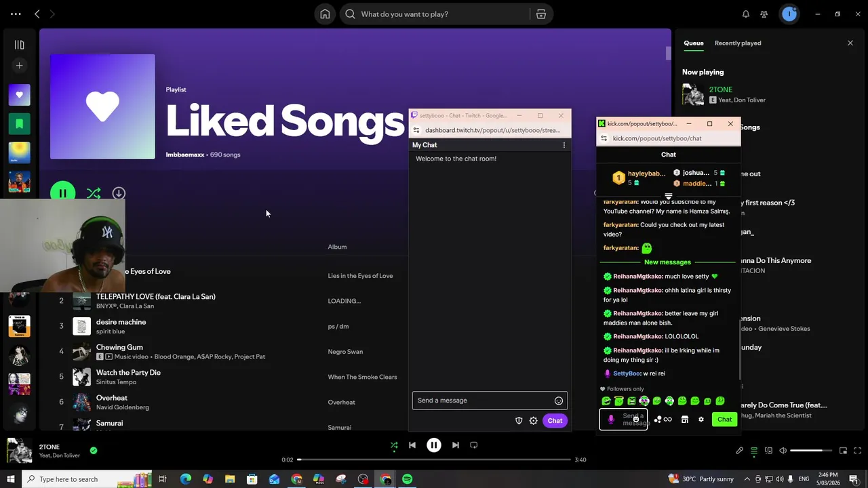Screen dimensions: 868x488
Task: Go to Spotify Home via house icon
Action: click(x=325, y=14)
